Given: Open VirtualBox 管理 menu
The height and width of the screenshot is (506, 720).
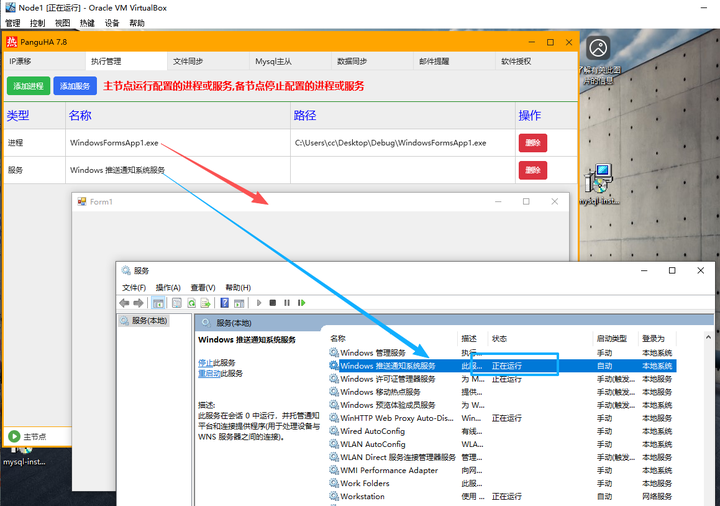Looking at the screenshot, I should coord(13,23).
